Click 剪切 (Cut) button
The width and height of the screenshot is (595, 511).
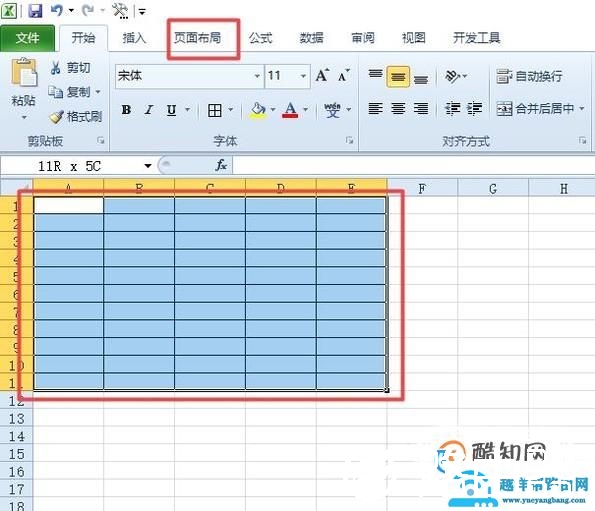(x=71, y=68)
